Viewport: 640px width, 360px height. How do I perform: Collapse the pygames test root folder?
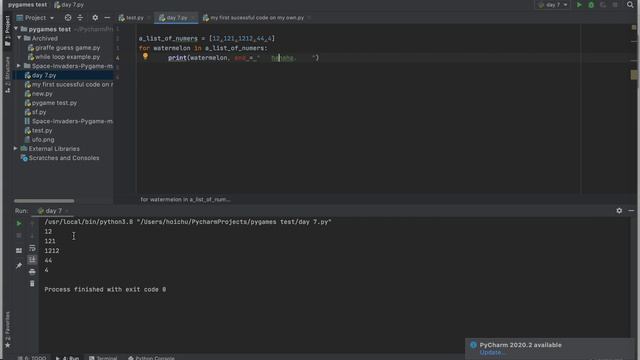click(x=16, y=29)
